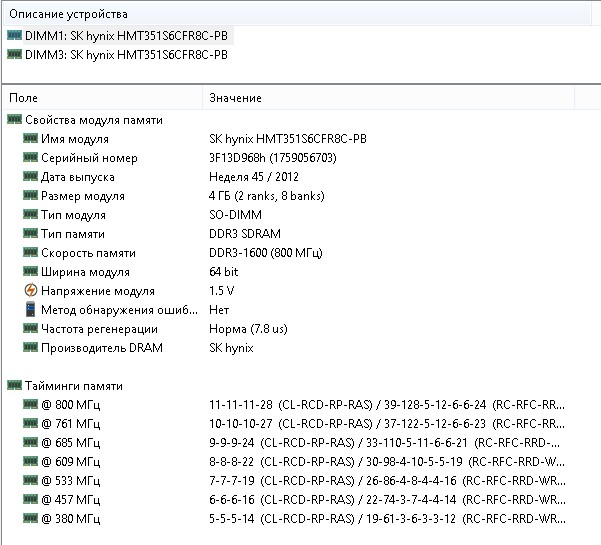
Task: Click the value 'Норма (7.8 us)'
Action: click(x=248, y=329)
